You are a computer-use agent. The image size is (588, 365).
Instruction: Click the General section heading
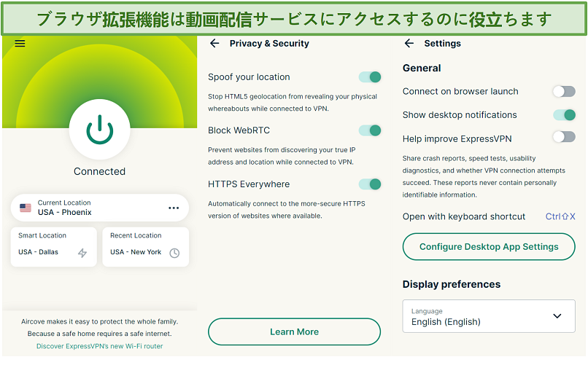tap(422, 68)
